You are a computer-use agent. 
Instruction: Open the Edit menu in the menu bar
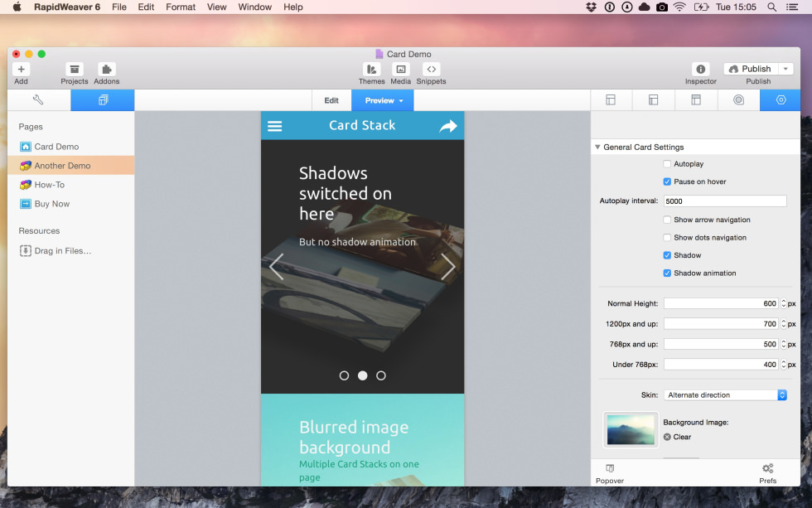[146, 7]
